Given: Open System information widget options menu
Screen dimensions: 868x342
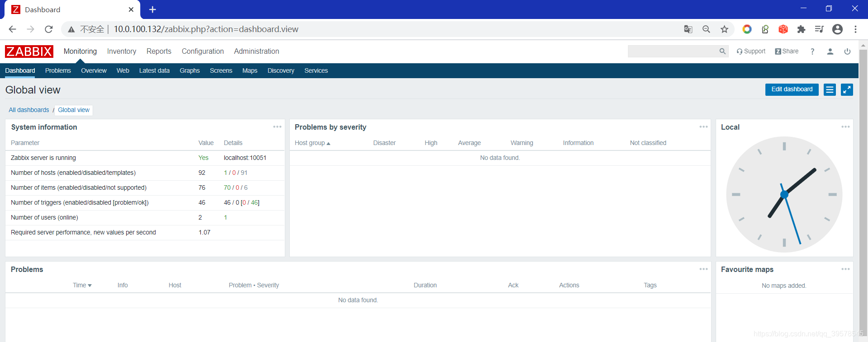Looking at the screenshot, I should coord(277,127).
